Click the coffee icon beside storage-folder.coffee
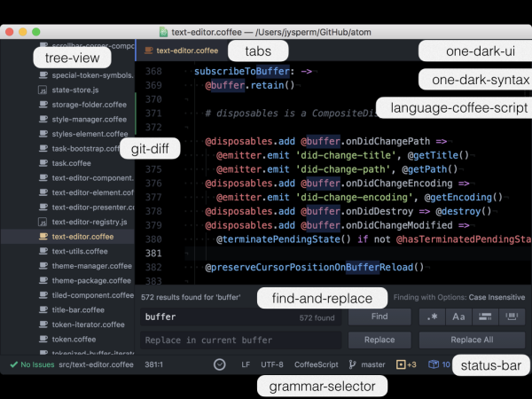Screen dimensions: 532x399 click(43, 104)
